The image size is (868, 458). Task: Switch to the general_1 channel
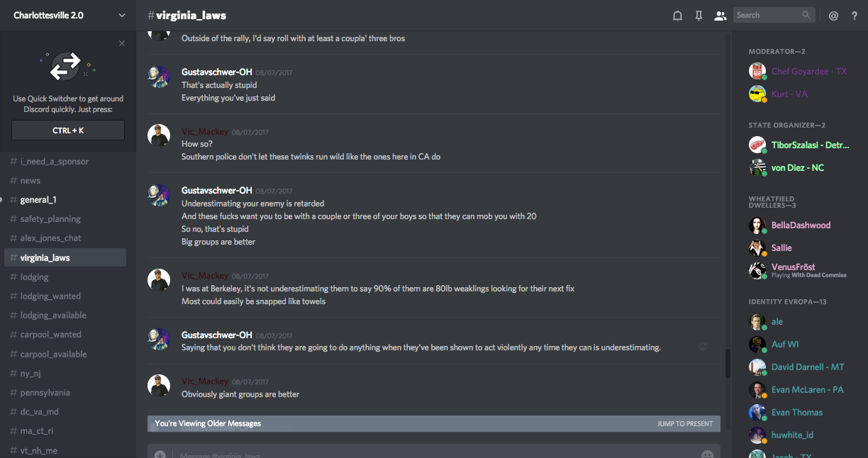(x=38, y=200)
